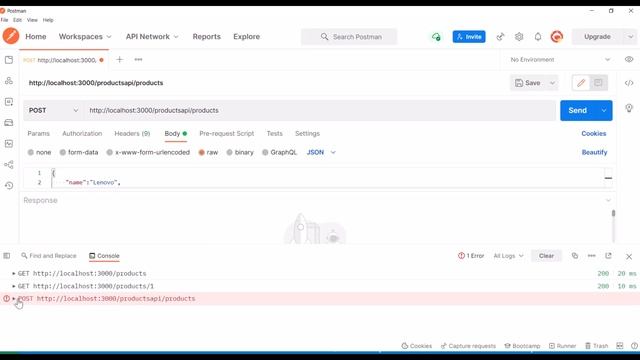Open Collections in the left sidebar
This screenshot has width=640, height=360.
(9, 60)
